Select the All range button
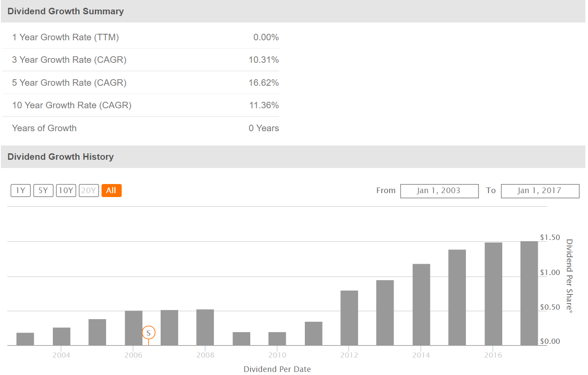588x375 pixels. tap(111, 191)
